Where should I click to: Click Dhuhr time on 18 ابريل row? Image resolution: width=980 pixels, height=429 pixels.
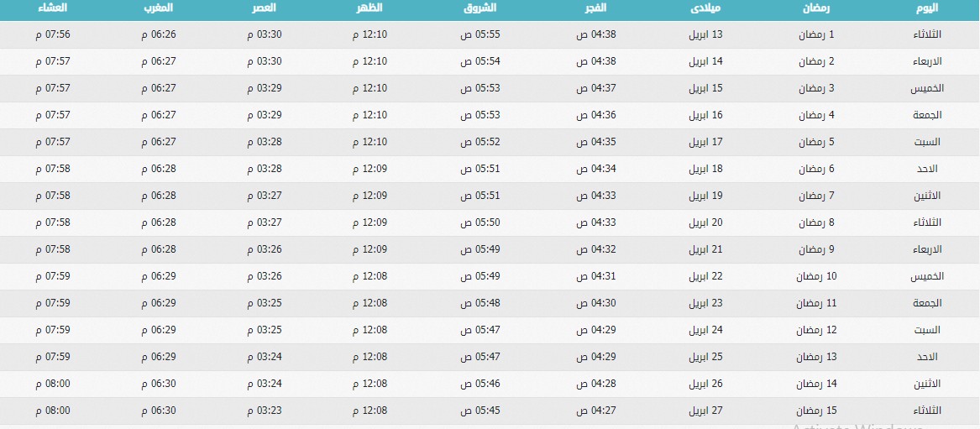coord(370,170)
